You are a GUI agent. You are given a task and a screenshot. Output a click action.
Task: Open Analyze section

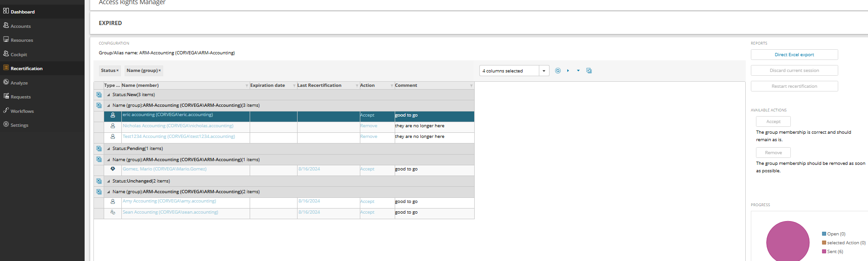[19, 83]
